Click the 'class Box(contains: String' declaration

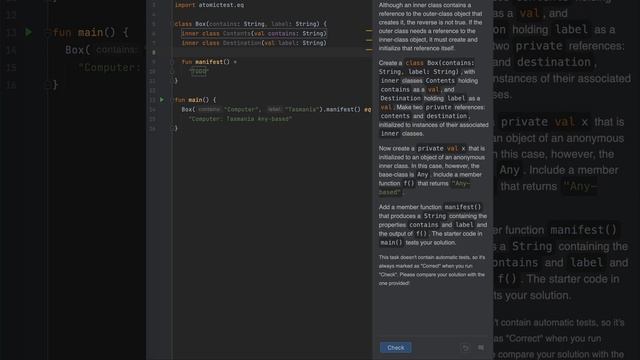pos(251,24)
